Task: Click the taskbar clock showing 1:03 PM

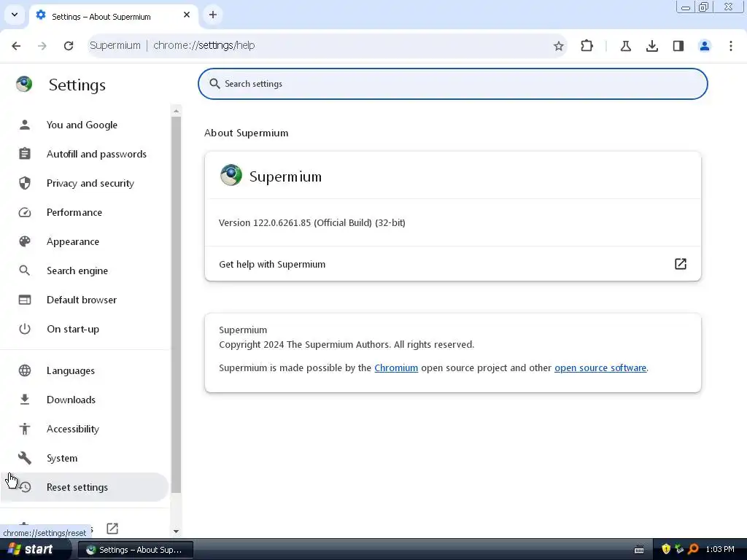Action: [x=720, y=550]
